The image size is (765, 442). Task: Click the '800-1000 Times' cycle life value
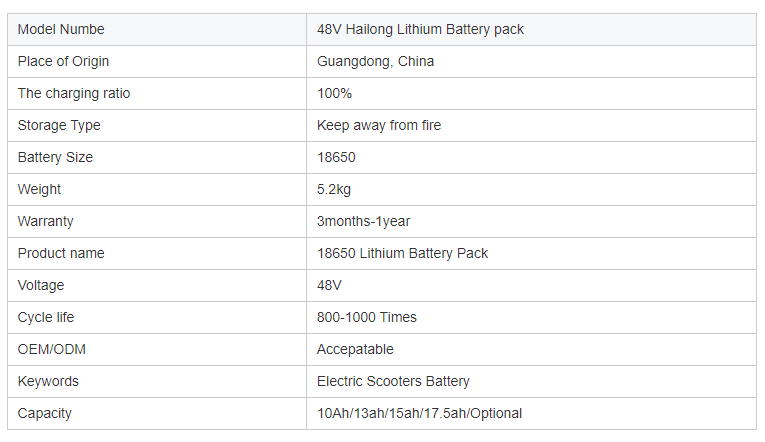pos(366,317)
